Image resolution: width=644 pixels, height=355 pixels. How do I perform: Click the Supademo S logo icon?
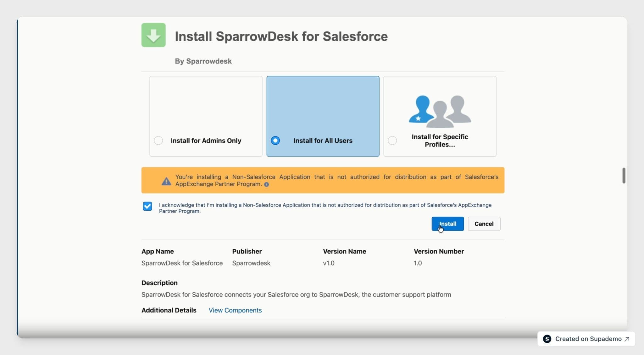click(x=547, y=339)
